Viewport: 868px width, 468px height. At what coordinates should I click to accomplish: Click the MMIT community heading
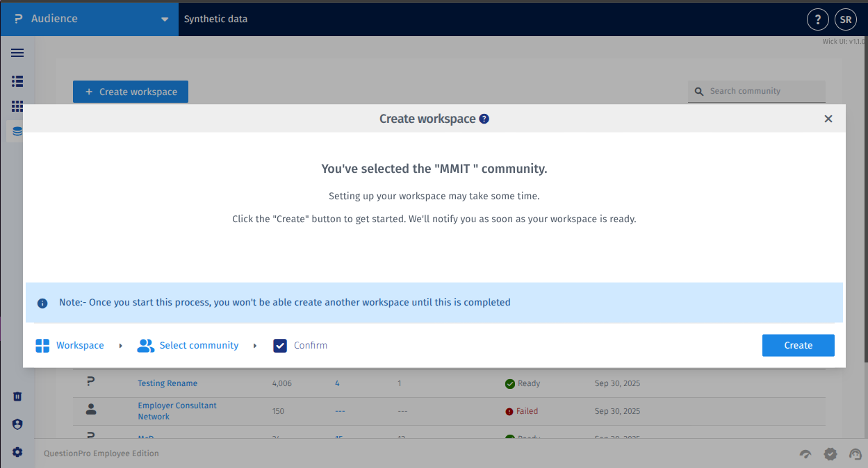[434, 169]
